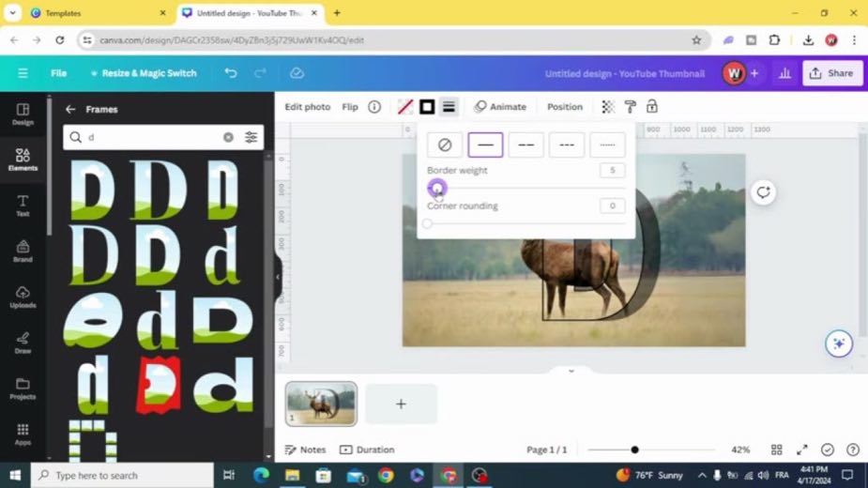The image size is (868, 488).
Task: Undo the last action
Action: pos(231,73)
